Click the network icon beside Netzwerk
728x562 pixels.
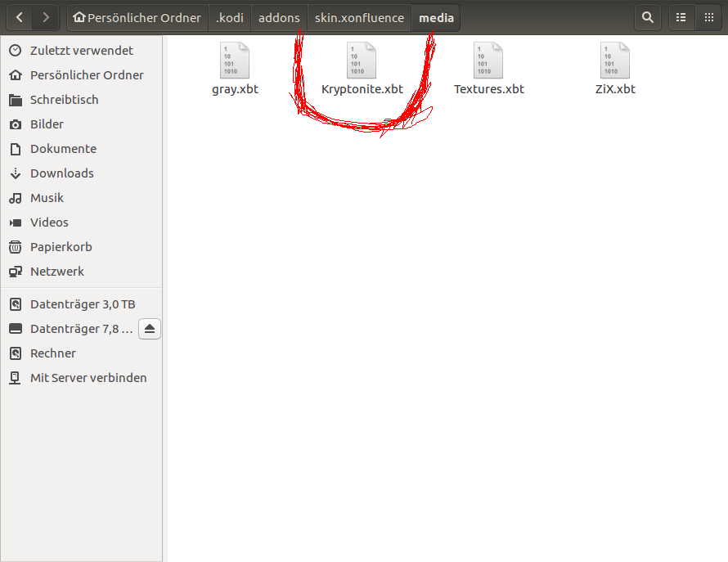point(16,272)
